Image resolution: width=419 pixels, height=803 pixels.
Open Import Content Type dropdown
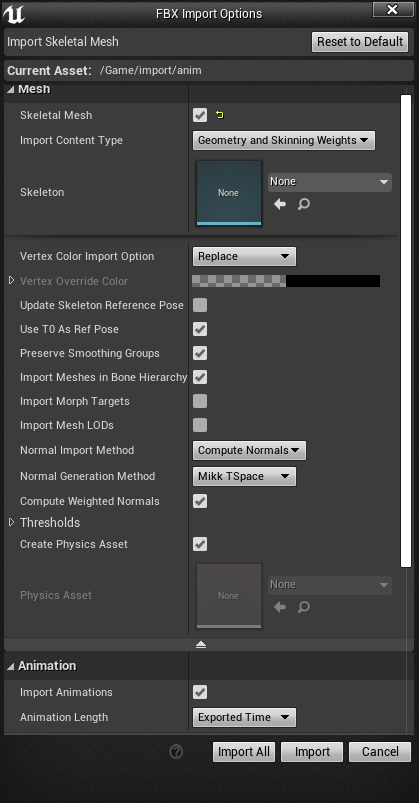(284, 140)
